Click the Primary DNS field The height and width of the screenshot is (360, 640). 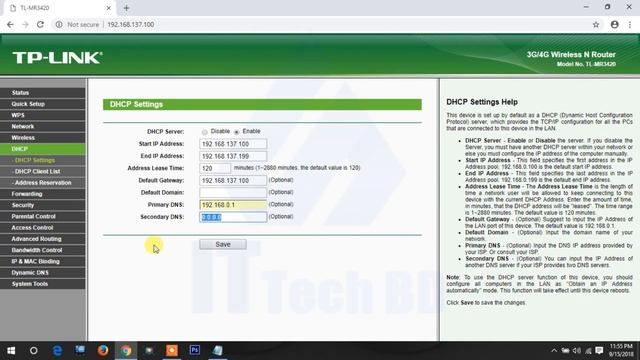click(233, 205)
